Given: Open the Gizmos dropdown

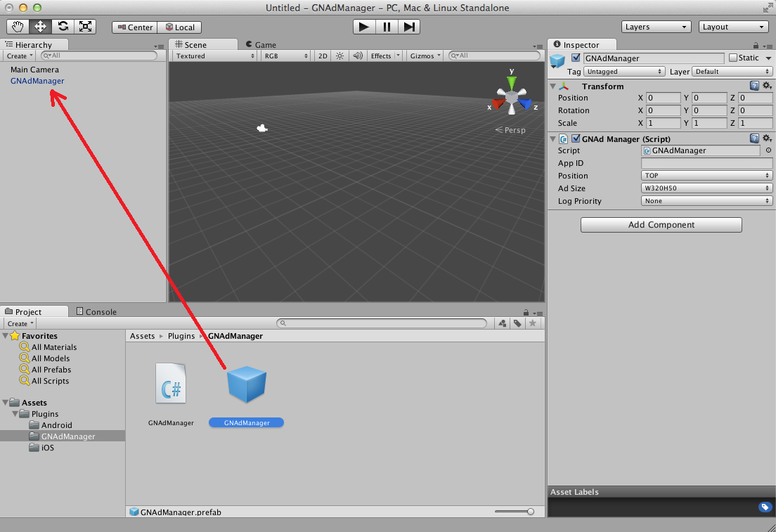Looking at the screenshot, I should click(x=425, y=56).
